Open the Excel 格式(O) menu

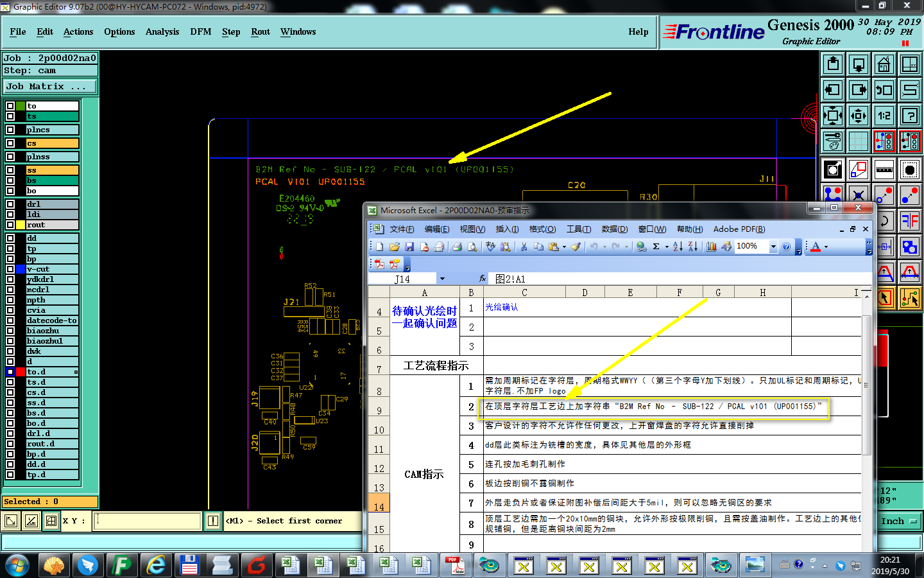pyautogui.click(x=542, y=229)
